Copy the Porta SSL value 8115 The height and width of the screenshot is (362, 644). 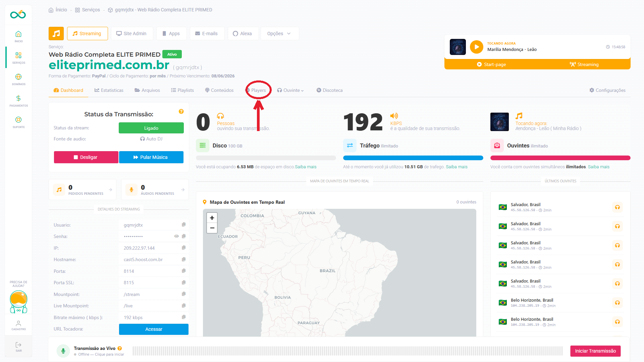click(x=184, y=283)
